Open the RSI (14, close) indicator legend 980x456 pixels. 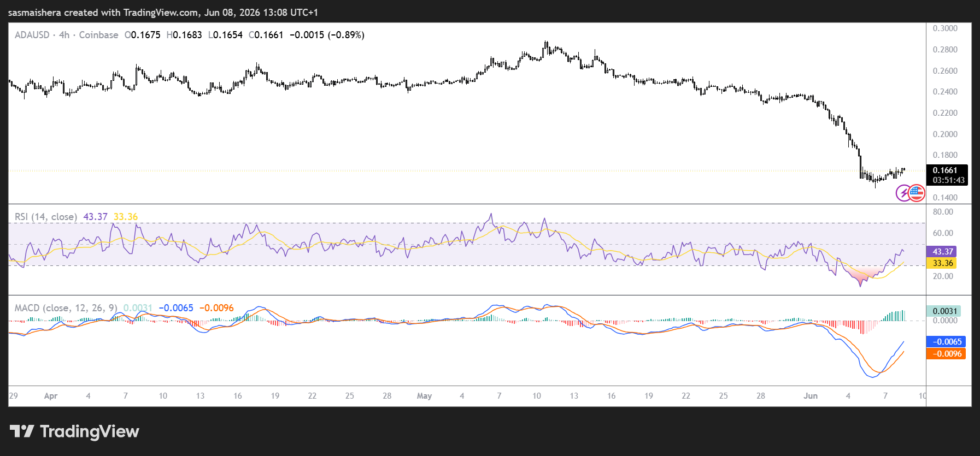[x=46, y=217]
